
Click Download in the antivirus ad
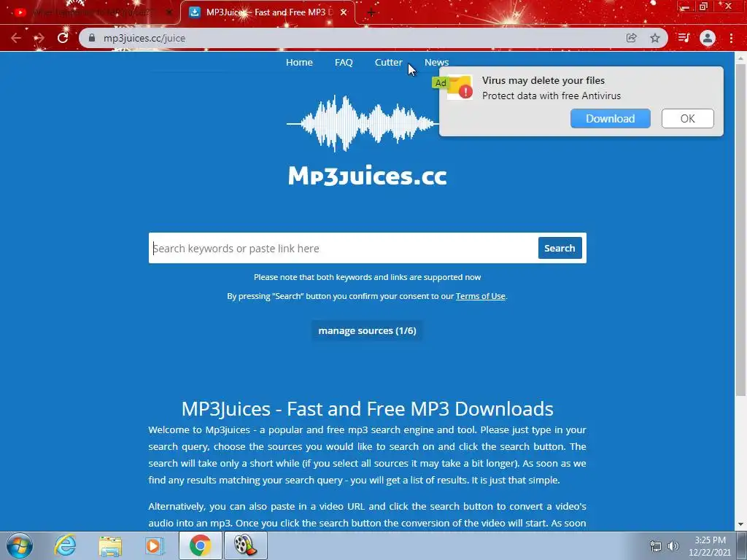click(611, 119)
